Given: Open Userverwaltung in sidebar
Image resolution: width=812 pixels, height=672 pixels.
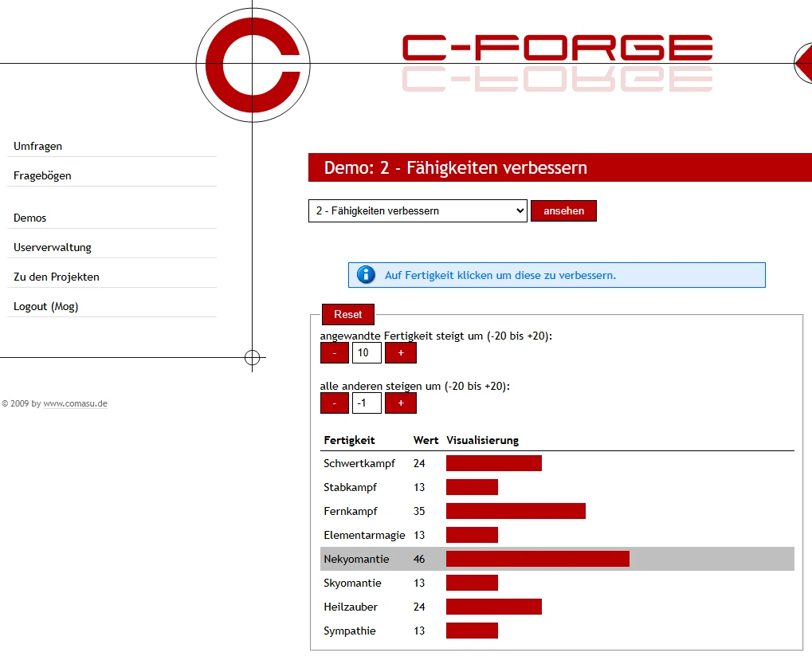Looking at the screenshot, I should [x=53, y=248].
